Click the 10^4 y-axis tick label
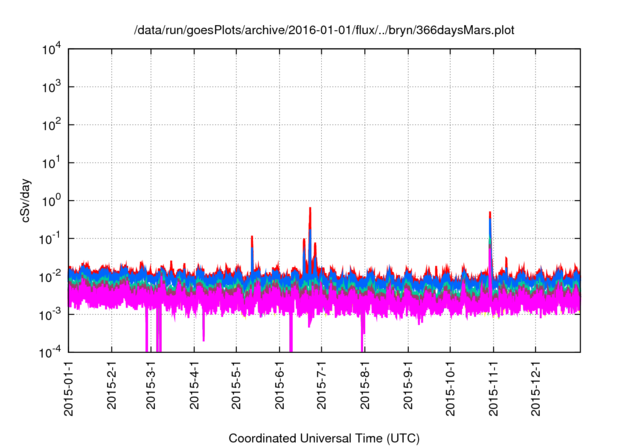 click(51, 49)
